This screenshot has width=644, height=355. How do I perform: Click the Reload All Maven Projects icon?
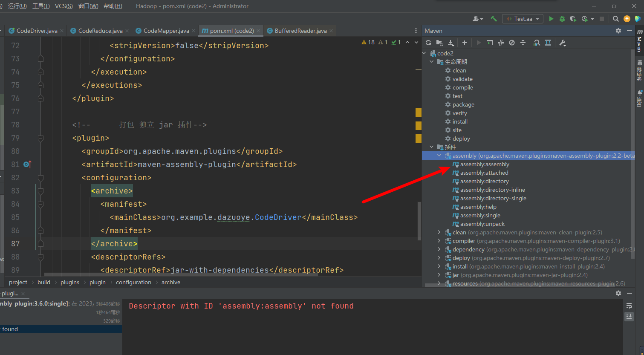tap(428, 43)
